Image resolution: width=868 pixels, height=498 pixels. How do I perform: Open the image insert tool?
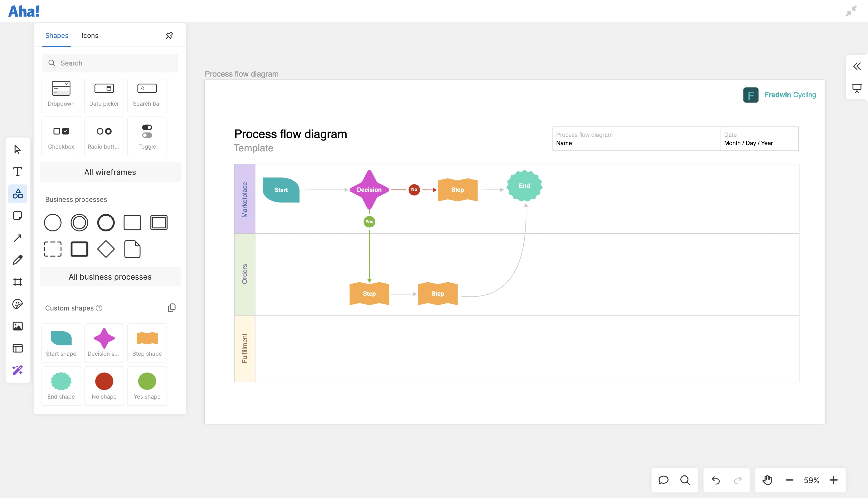tap(17, 326)
